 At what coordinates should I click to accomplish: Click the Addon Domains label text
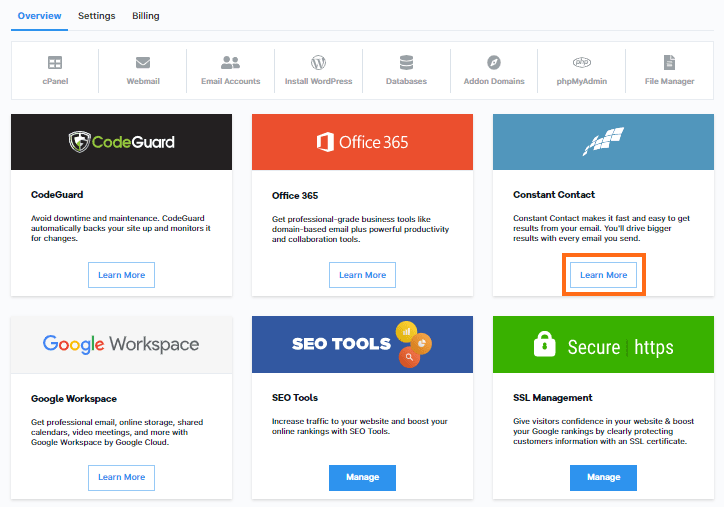tap(494, 81)
